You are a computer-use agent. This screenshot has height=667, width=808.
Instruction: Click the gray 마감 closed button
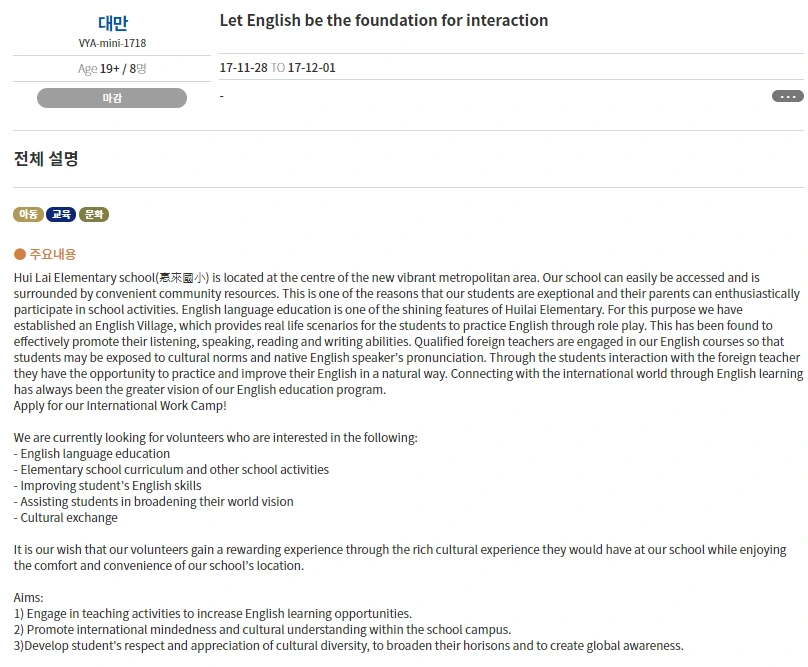click(x=112, y=98)
